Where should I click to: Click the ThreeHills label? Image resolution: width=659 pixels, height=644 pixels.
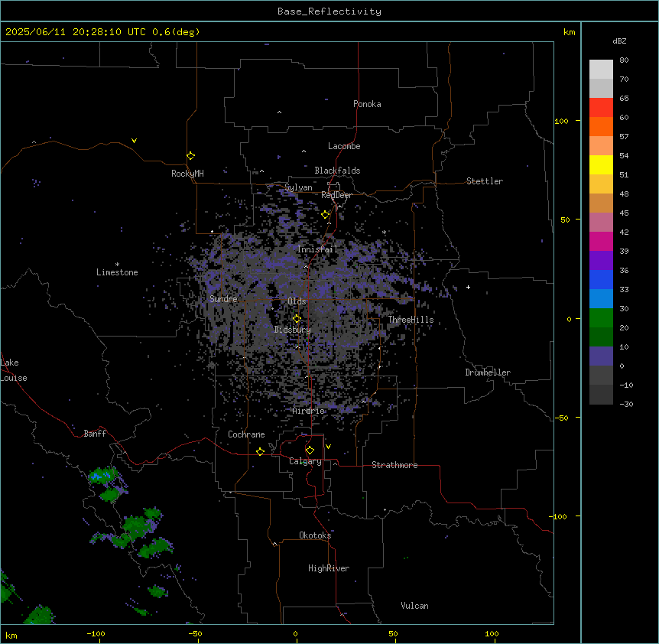click(x=411, y=320)
